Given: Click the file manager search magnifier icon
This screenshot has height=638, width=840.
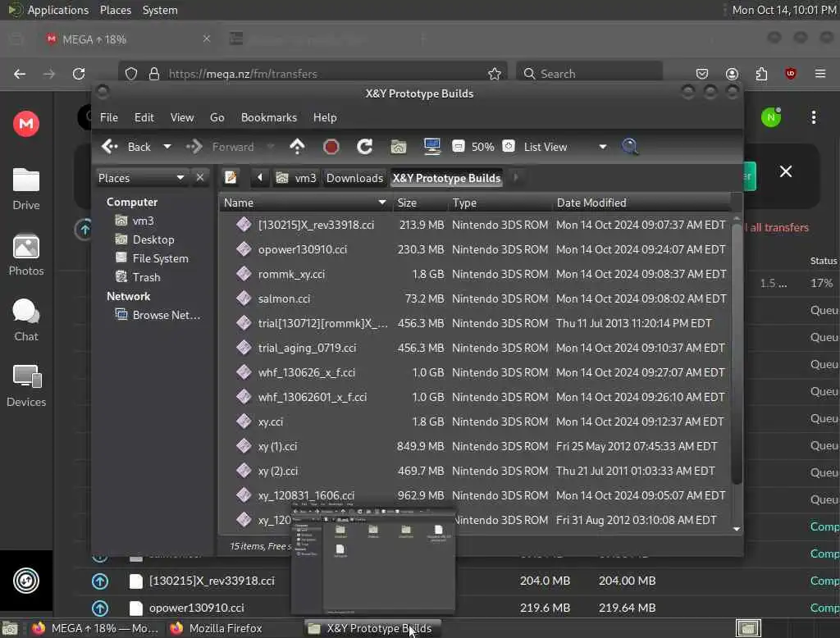Looking at the screenshot, I should click(x=629, y=146).
